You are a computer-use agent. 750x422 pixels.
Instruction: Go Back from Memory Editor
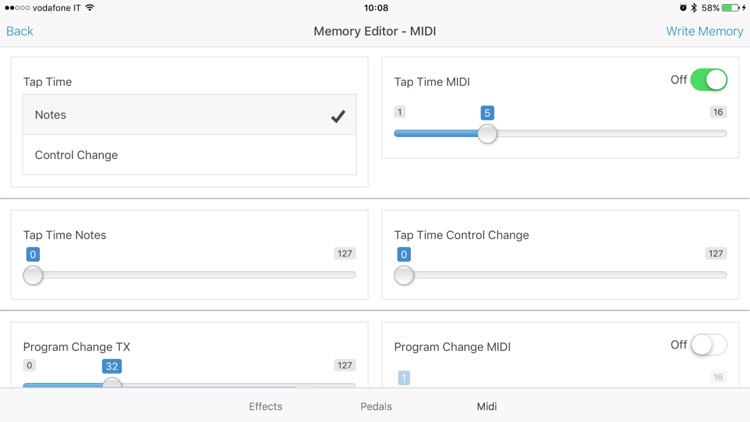coord(20,31)
